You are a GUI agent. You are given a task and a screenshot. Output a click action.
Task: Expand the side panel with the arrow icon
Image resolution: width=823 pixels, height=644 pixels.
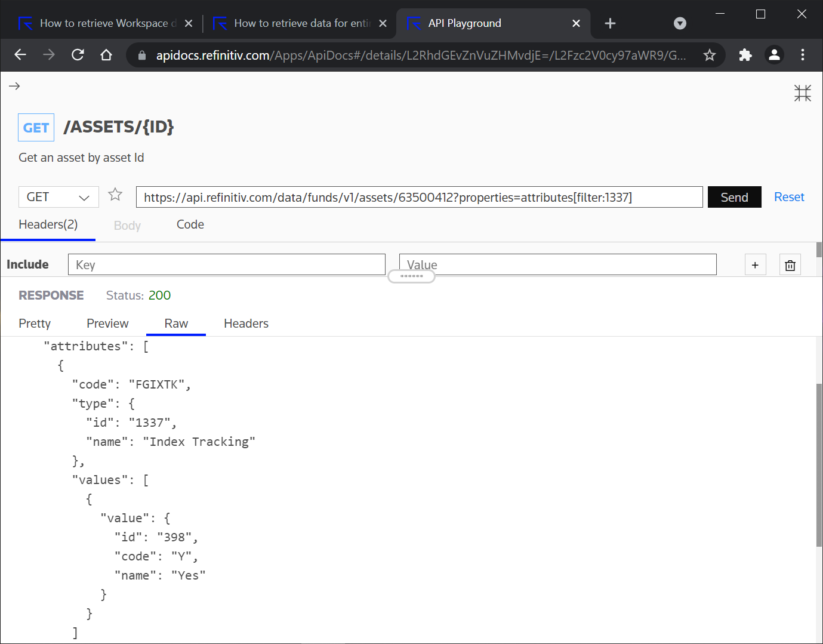14,86
